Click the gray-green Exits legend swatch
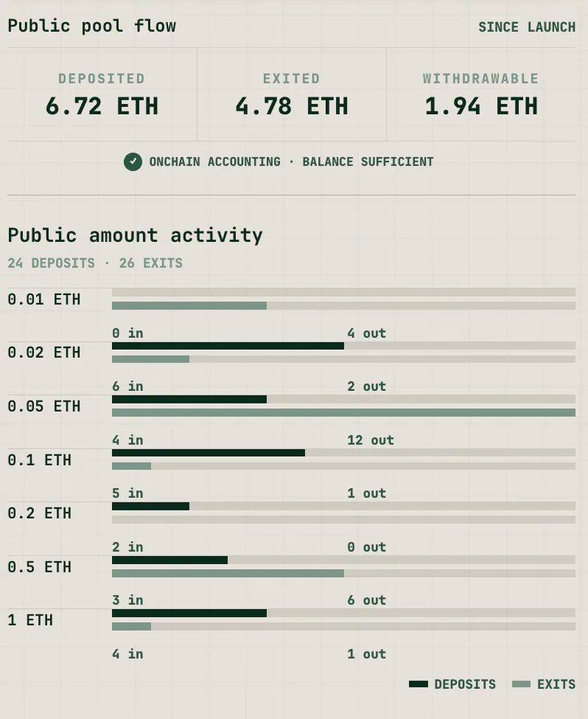The image size is (588, 719). 521,684
